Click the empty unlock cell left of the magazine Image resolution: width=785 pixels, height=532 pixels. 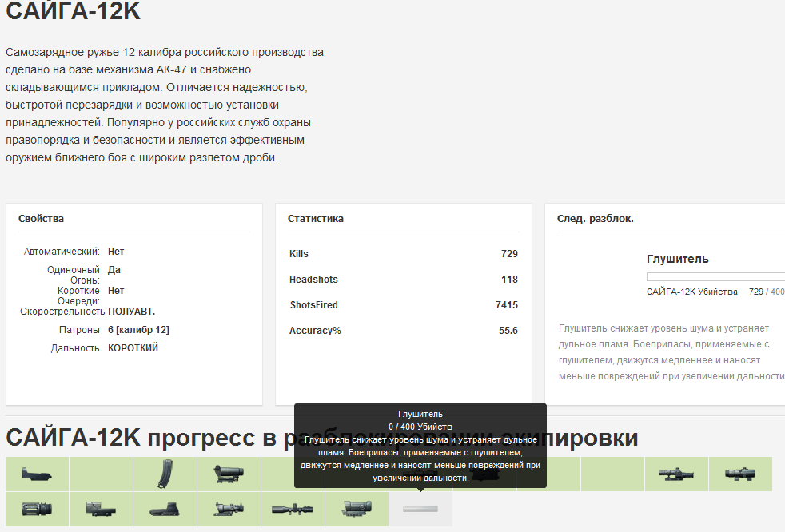(101, 474)
